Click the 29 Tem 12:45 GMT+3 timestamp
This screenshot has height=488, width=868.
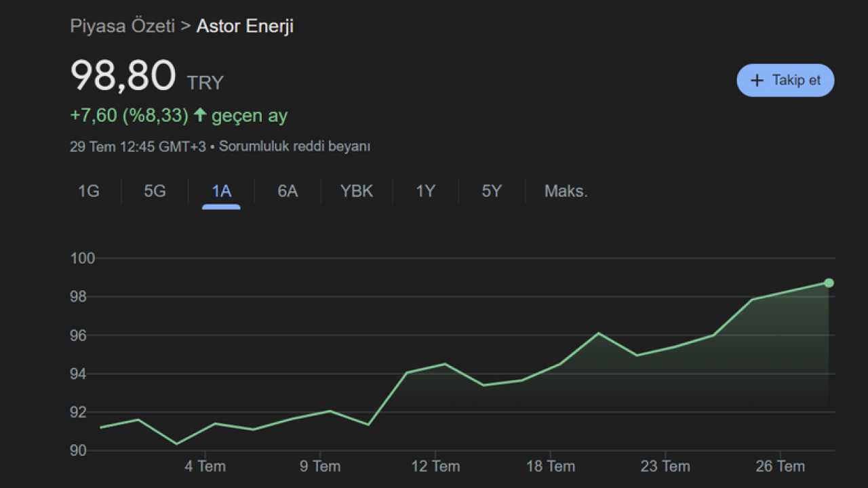138,146
